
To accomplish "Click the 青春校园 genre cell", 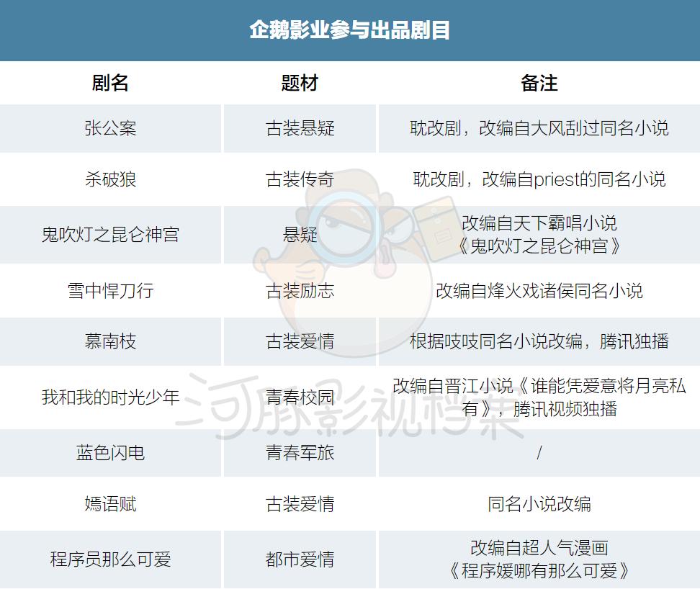I will point(300,397).
